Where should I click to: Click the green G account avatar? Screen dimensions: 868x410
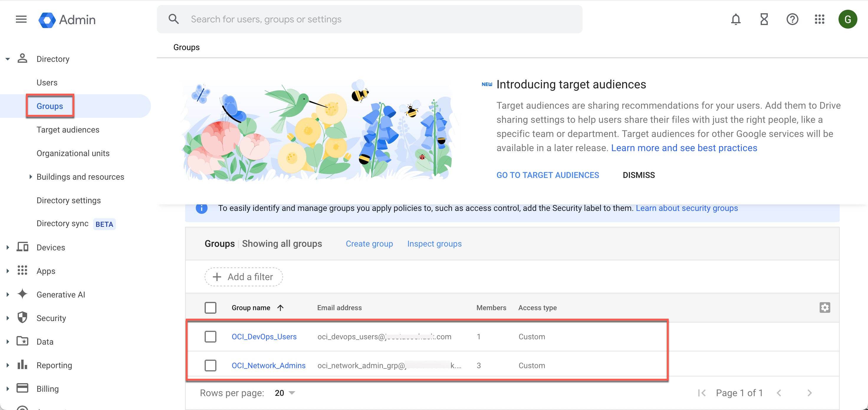pyautogui.click(x=847, y=19)
